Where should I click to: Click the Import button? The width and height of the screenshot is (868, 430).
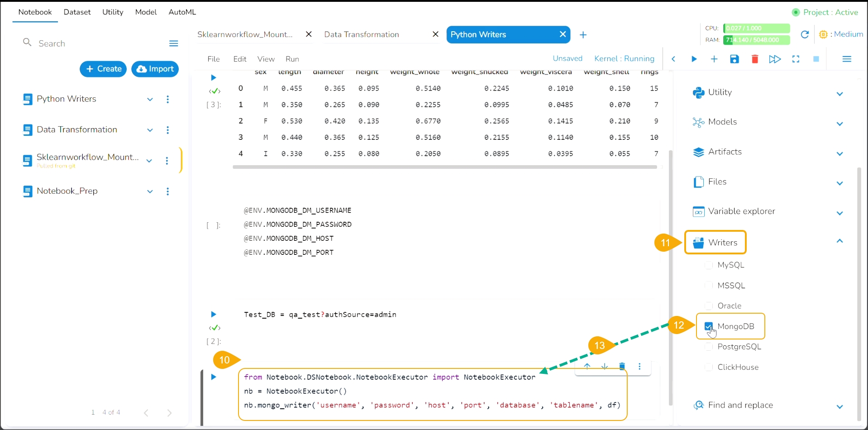click(x=155, y=69)
